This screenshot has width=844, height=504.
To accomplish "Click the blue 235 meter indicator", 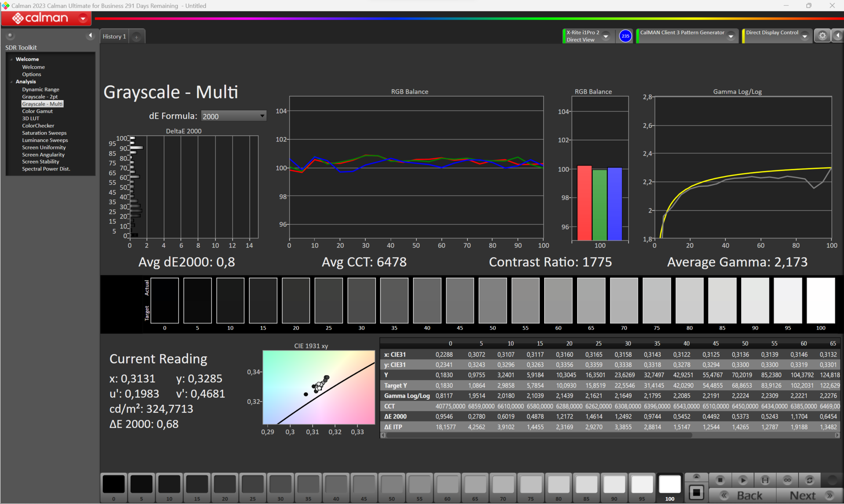I will coord(625,36).
